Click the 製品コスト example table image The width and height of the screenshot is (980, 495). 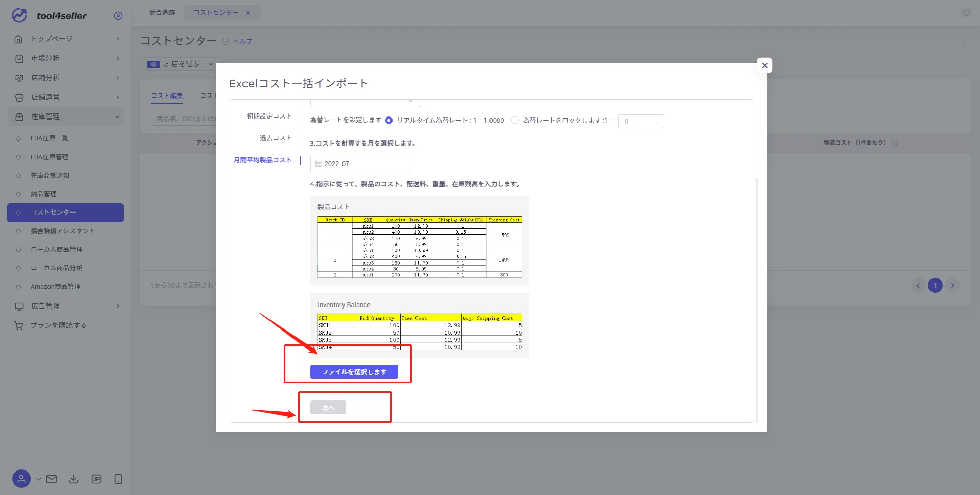click(420, 247)
